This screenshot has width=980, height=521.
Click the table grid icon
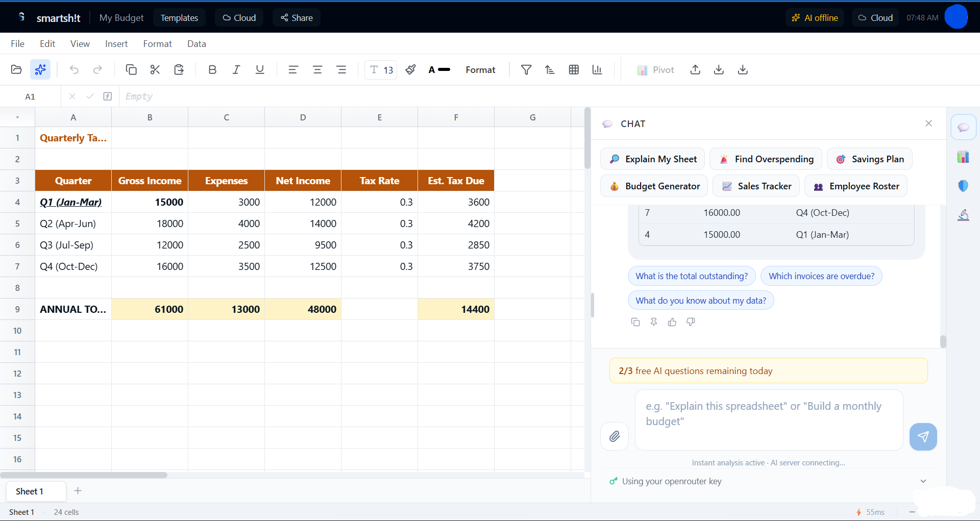click(574, 70)
